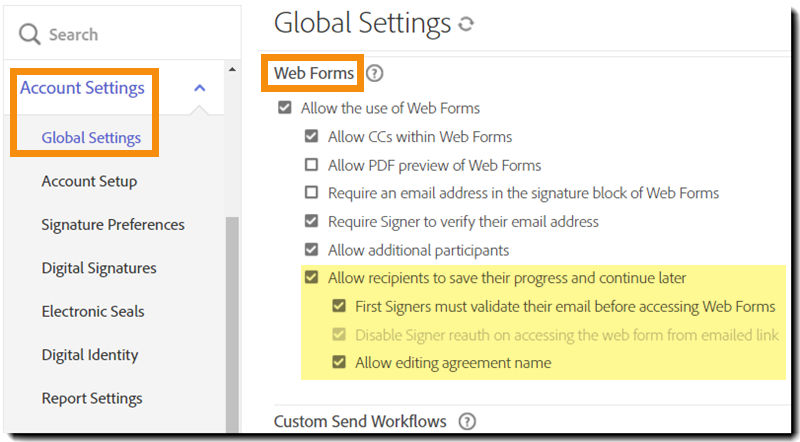Screen dimensions: 800x442
Task: Toggle Allow CCs within Web Forms
Action: [x=312, y=137]
